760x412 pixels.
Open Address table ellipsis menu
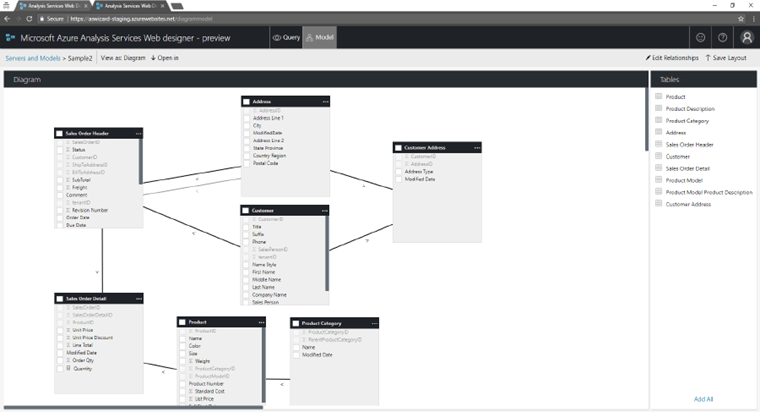click(x=325, y=101)
